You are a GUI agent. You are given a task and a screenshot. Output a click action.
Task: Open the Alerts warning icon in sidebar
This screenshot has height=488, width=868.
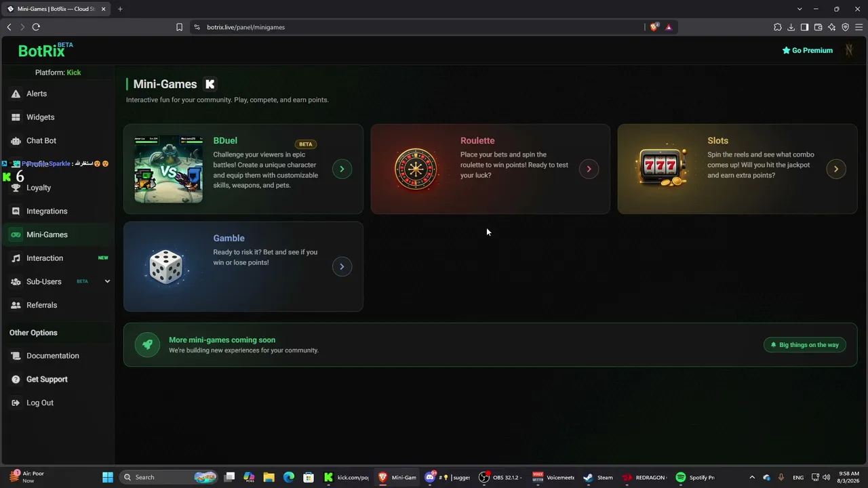pyautogui.click(x=16, y=94)
